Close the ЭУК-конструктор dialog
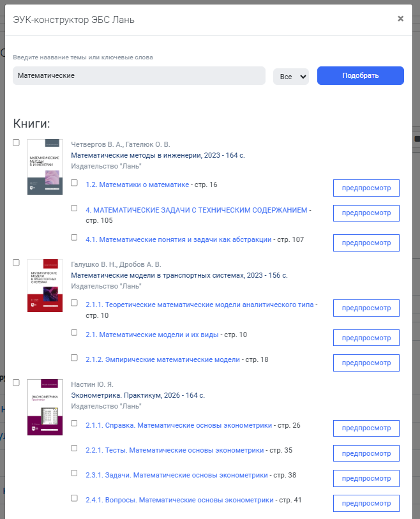 pyautogui.click(x=400, y=19)
